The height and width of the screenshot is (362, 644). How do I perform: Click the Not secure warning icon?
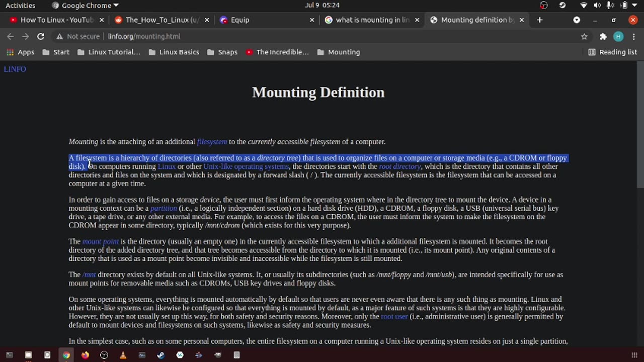[x=60, y=36]
